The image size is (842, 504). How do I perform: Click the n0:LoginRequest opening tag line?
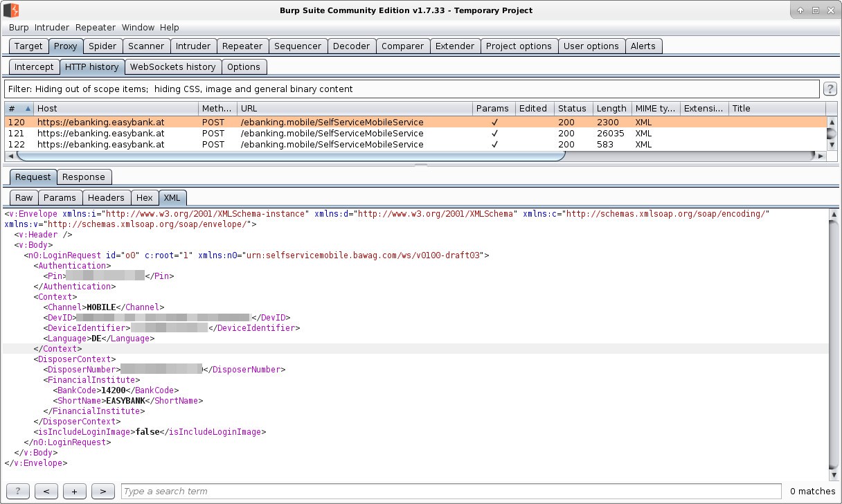click(x=256, y=255)
